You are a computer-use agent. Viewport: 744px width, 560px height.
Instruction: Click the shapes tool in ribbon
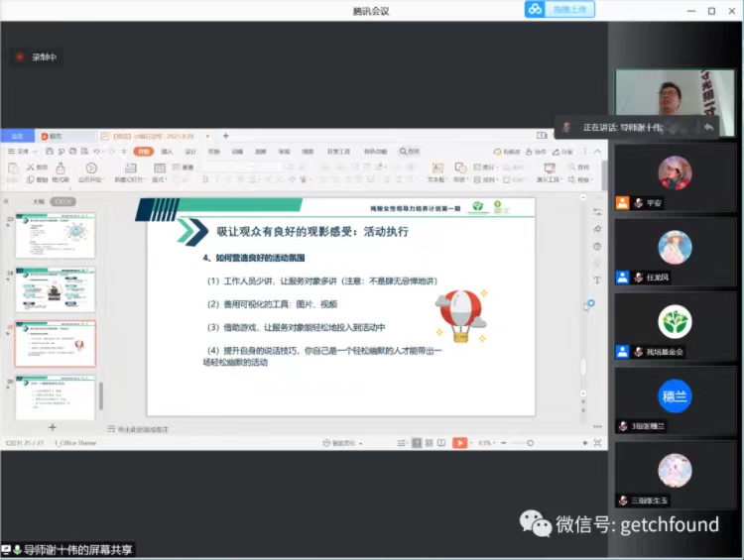[x=460, y=169]
